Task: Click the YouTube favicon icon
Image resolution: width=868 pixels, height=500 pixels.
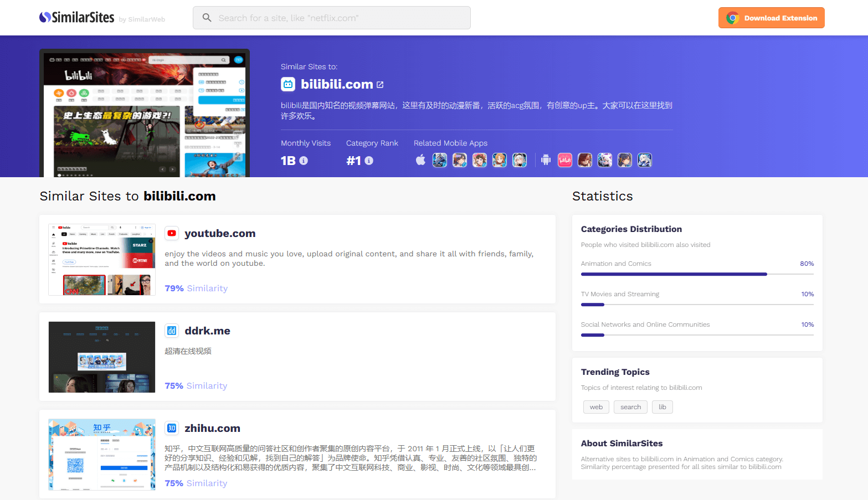Action: [172, 234]
